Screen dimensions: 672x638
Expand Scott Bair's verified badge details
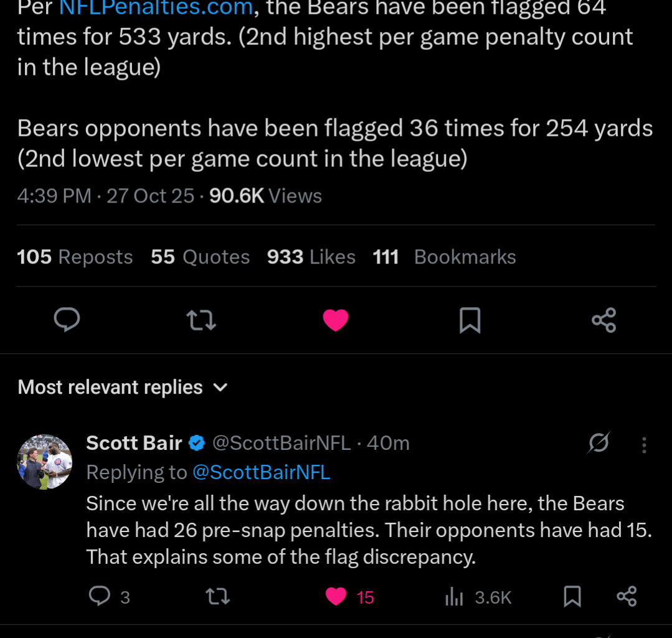pyautogui.click(x=196, y=443)
